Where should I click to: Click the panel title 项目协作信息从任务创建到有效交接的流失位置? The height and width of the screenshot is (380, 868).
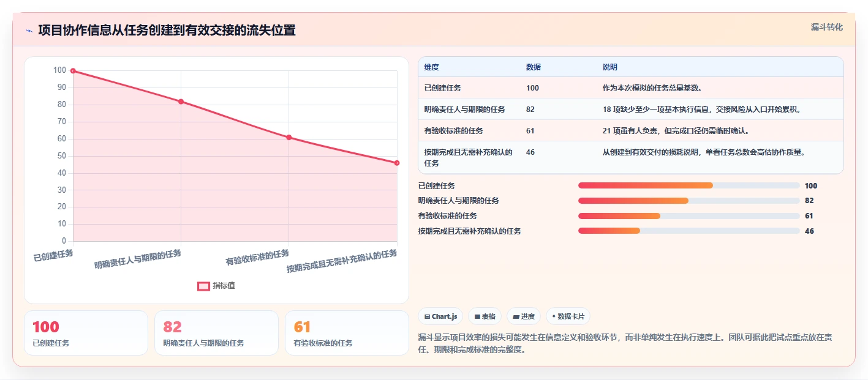click(167, 31)
